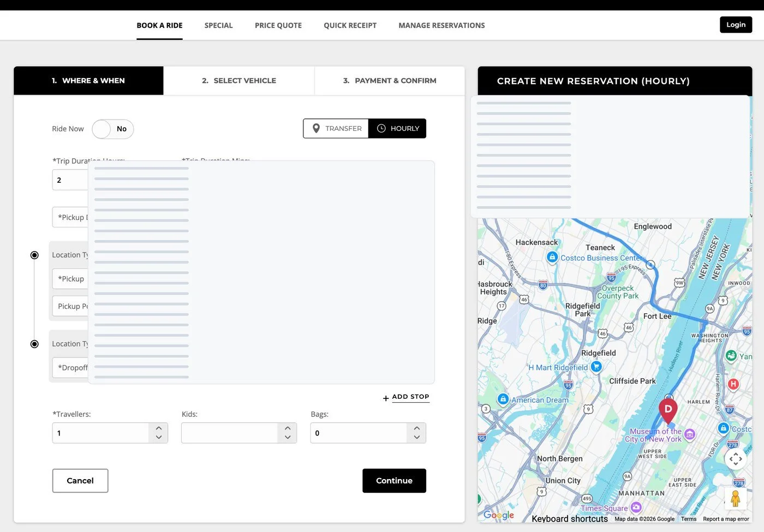Select step 2 Select Vehicle tab
Viewport: 764px width, 532px height.
tap(239, 81)
